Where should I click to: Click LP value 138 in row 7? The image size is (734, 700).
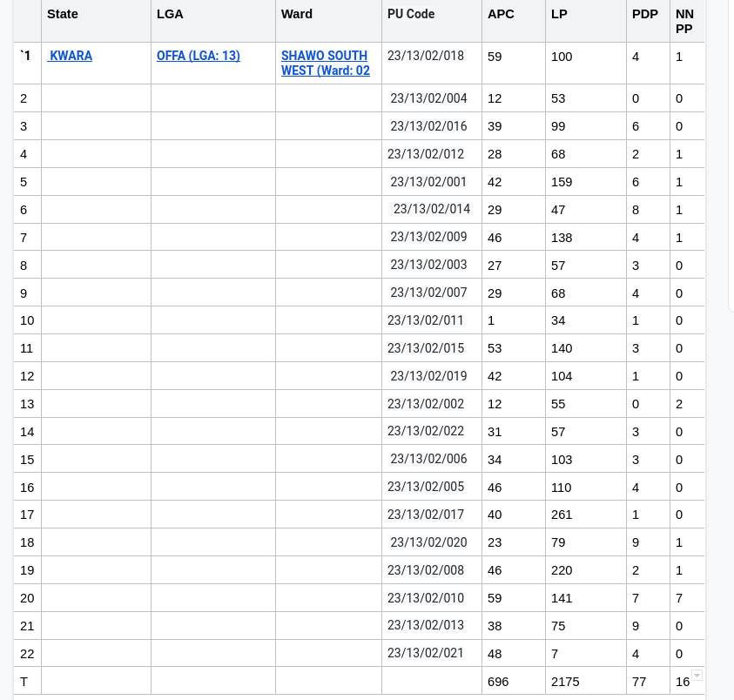pos(562,238)
